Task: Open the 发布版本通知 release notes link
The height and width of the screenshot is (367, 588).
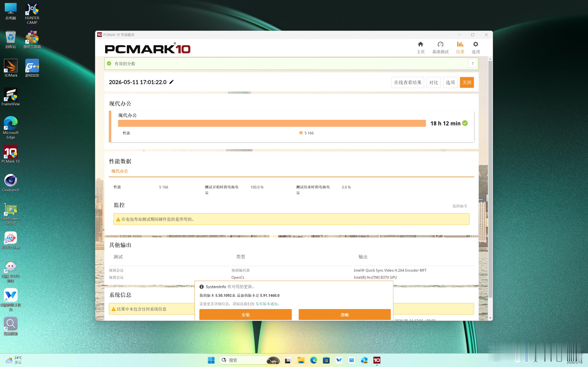Action: [266, 304]
